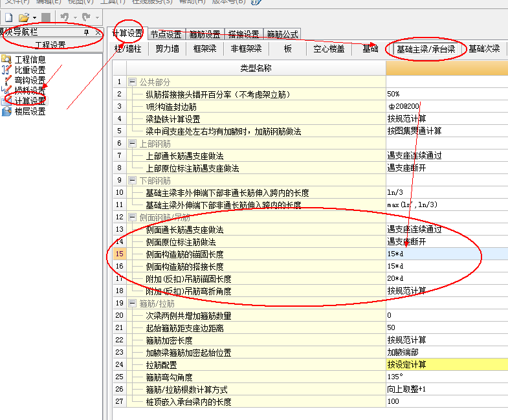The width and height of the screenshot is (508, 420).
Task: Click the 类型名称 column header
Action: (x=256, y=68)
